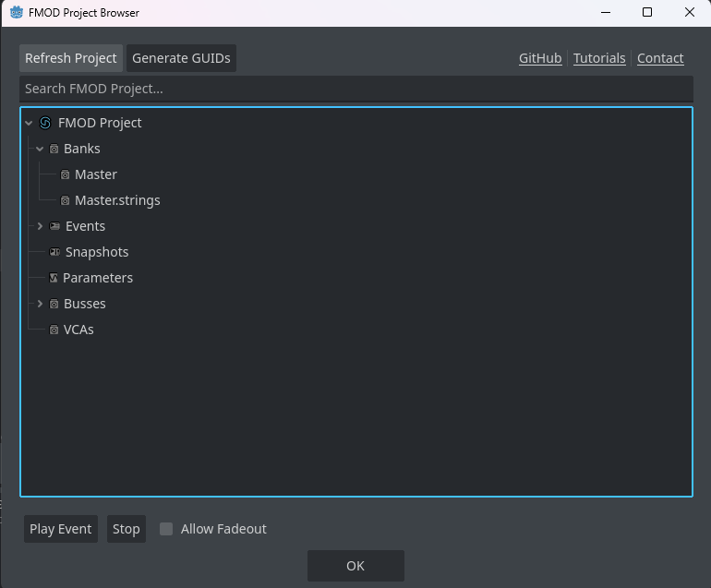Viewport: 711px width, 588px height.
Task: Click the Banks folder icon
Action: [x=54, y=149]
